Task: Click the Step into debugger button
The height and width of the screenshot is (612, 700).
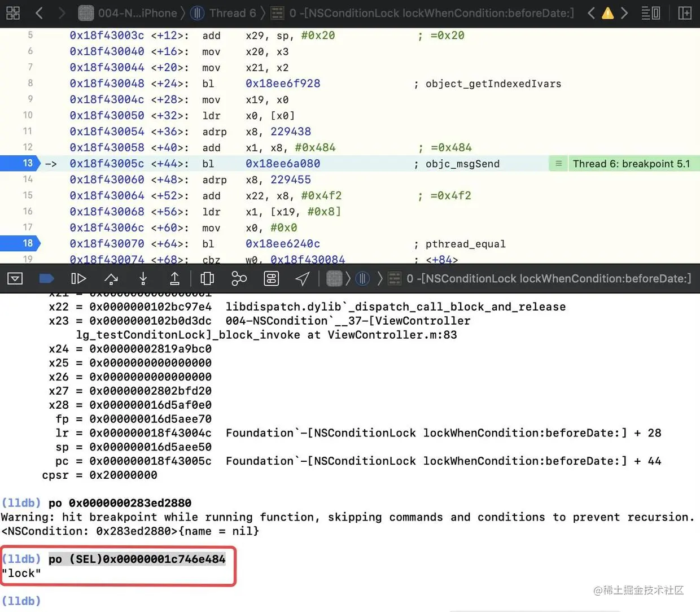Action: (143, 278)
